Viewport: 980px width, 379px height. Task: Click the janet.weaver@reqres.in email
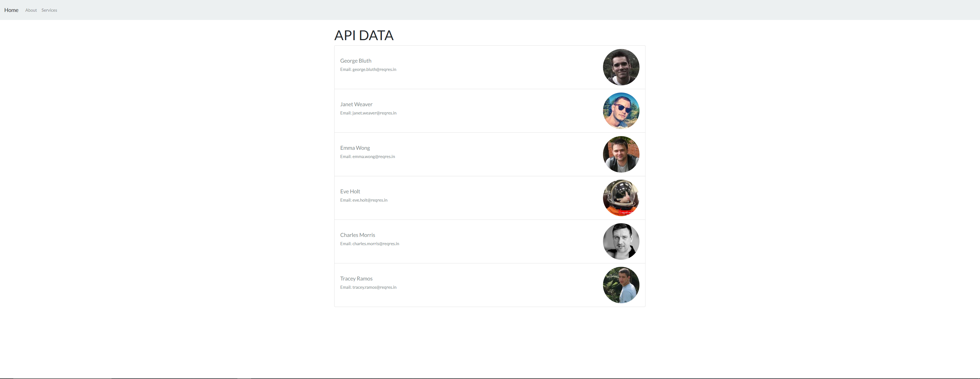[374, 113]
